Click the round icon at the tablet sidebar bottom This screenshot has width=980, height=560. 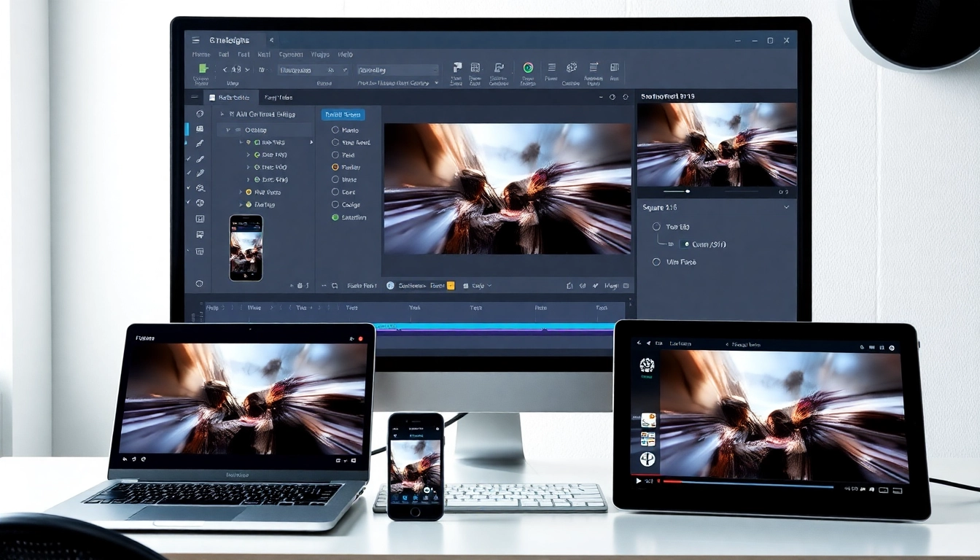647,459
